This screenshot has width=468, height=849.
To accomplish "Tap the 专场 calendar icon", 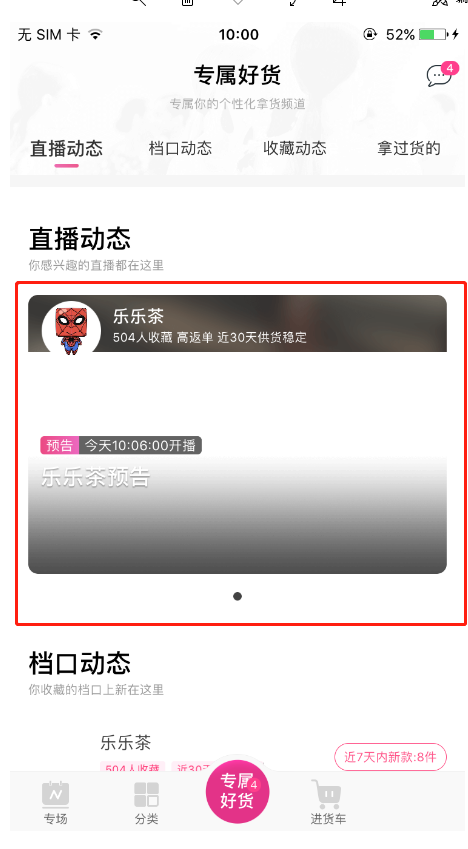I will pos(56,794).
